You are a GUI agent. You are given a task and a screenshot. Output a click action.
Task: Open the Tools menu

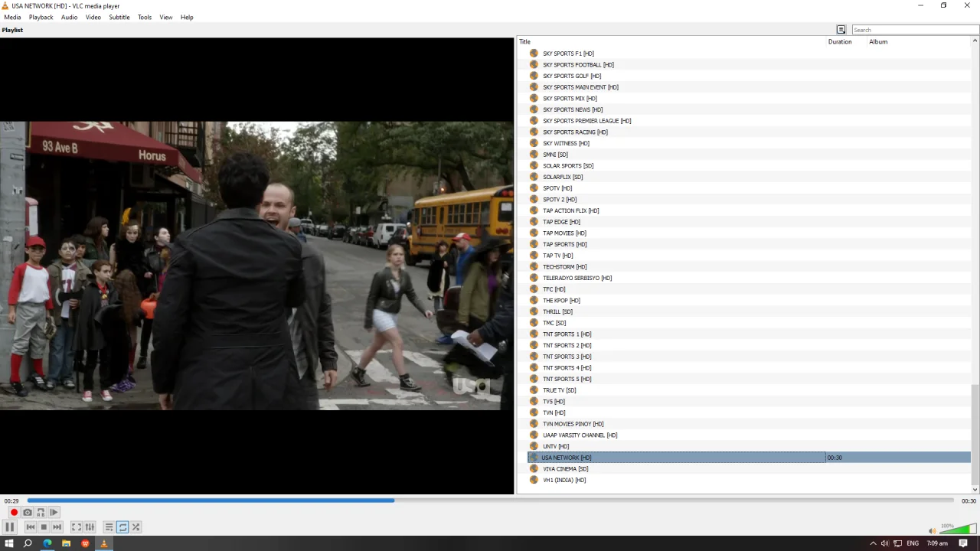(x=145, y=17)
